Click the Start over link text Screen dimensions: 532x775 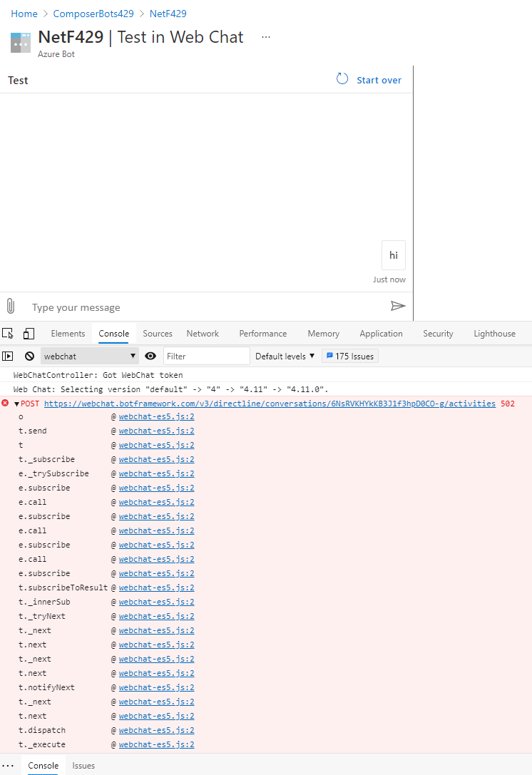379,80
